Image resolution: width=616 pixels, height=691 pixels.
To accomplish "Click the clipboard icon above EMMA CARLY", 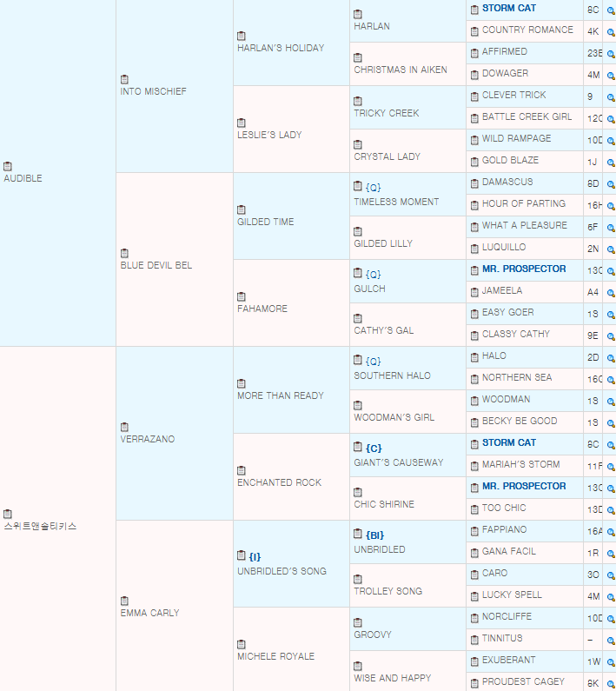I will pos(124,601).
